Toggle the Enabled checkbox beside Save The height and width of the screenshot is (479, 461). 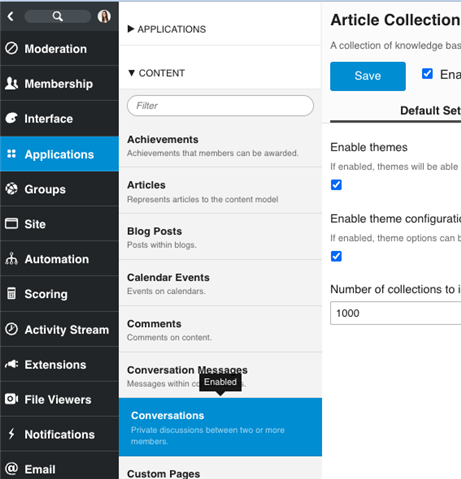point(427,74)
